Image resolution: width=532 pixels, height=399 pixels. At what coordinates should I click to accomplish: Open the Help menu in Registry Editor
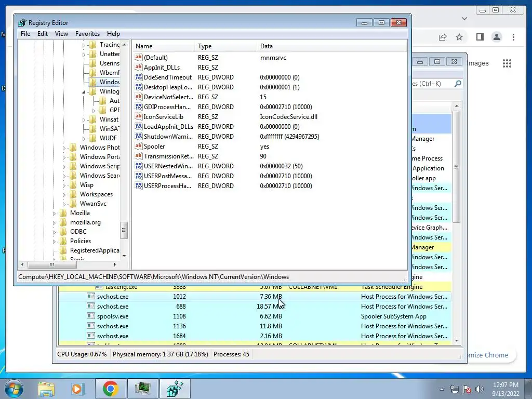[113, 34]
